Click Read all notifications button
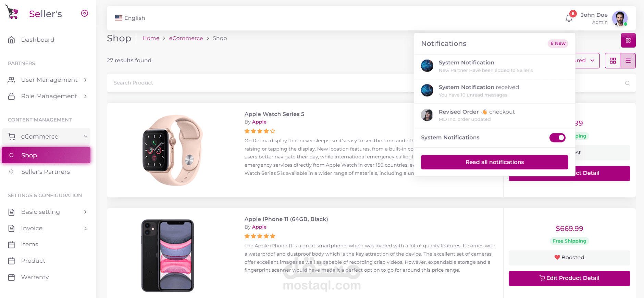644x298 pixels. [494, 162]
